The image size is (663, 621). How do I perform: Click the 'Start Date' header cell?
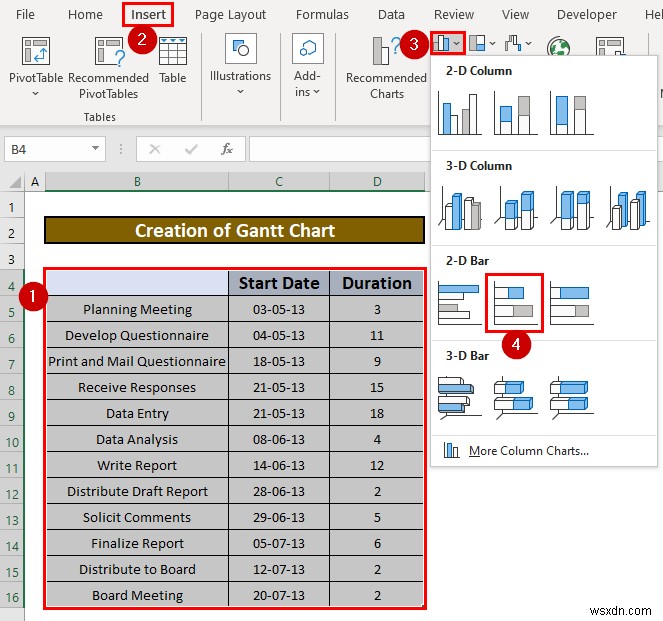279,283
